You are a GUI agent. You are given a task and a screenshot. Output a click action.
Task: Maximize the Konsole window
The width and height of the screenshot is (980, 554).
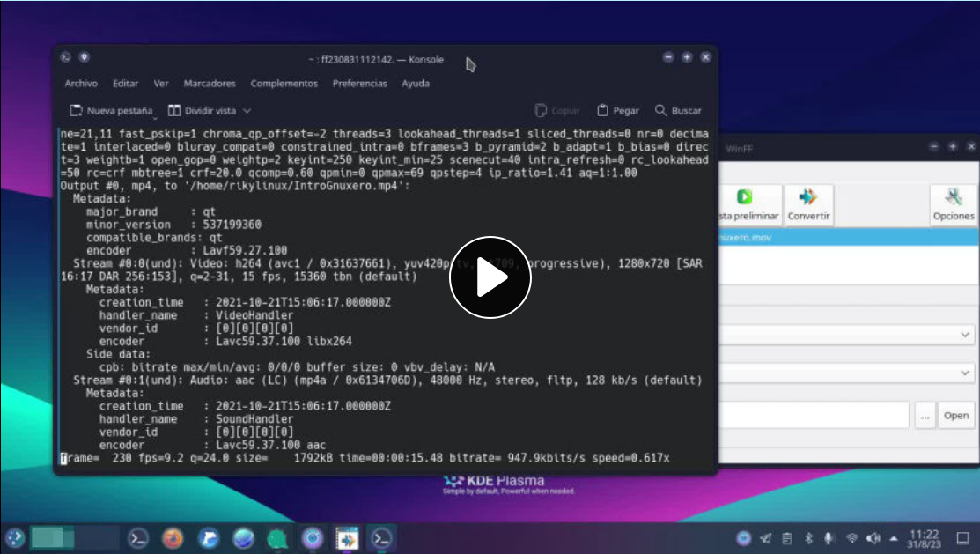tap(687, 57)
